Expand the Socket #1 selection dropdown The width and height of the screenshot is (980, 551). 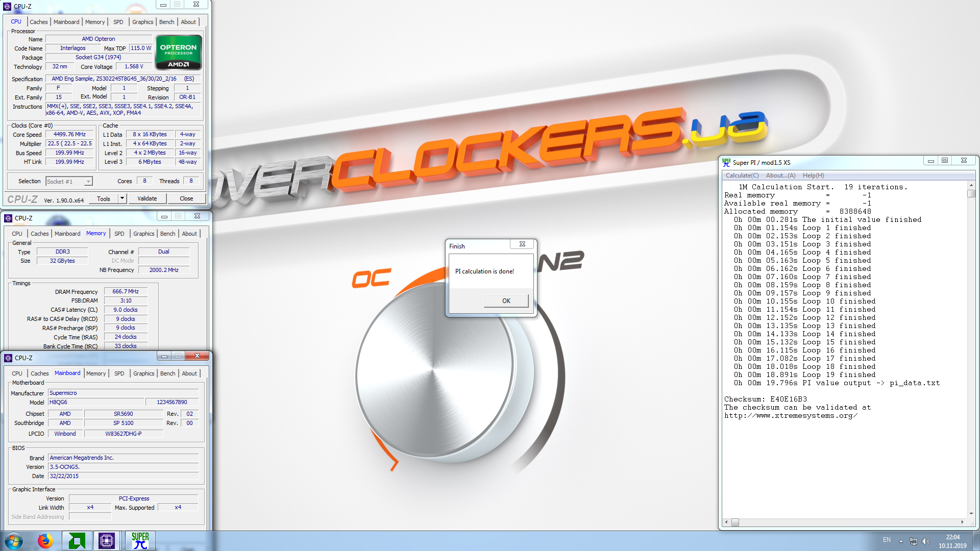(x=88, y=182)
